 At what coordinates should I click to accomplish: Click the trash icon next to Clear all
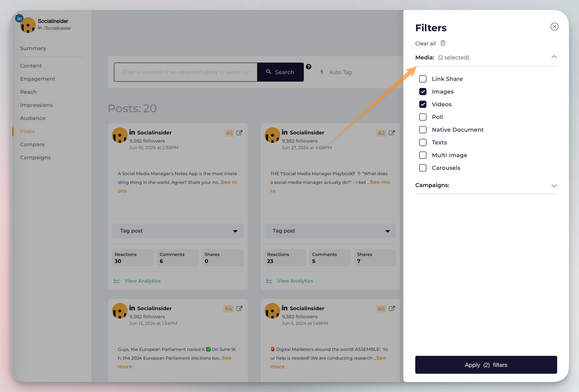[x=443, y=43]
